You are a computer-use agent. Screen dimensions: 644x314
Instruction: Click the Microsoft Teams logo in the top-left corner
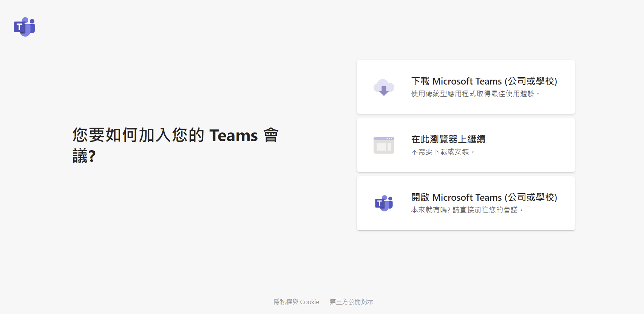tap(25, 27)
